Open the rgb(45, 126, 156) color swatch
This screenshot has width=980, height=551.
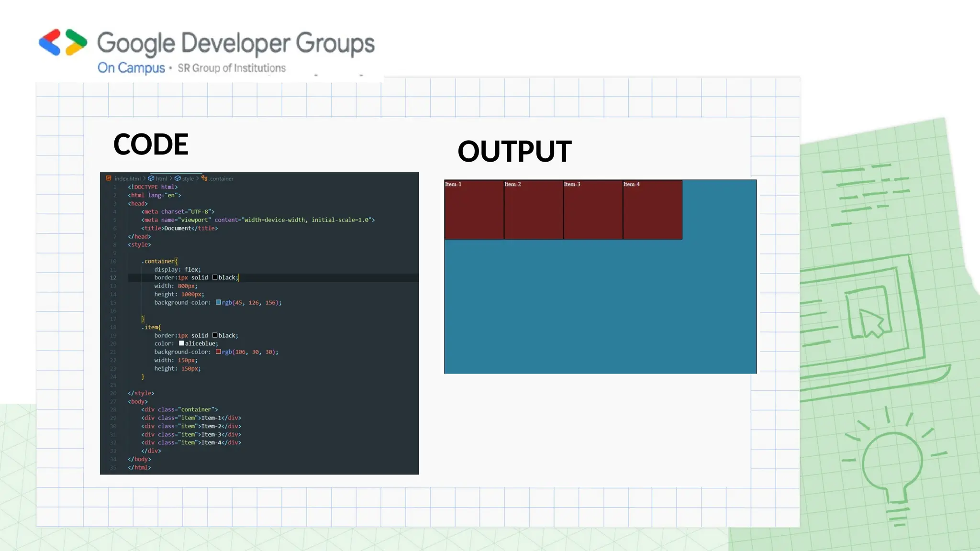click(218, 302)
